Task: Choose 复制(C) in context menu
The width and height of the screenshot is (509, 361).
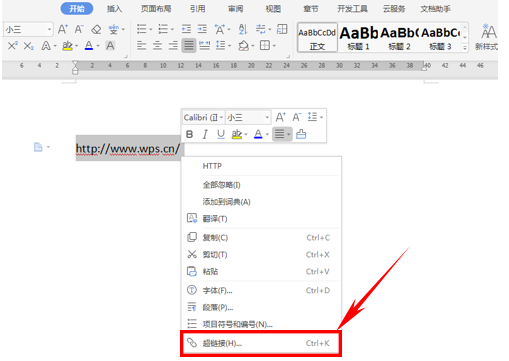Action: coord(261,237)
